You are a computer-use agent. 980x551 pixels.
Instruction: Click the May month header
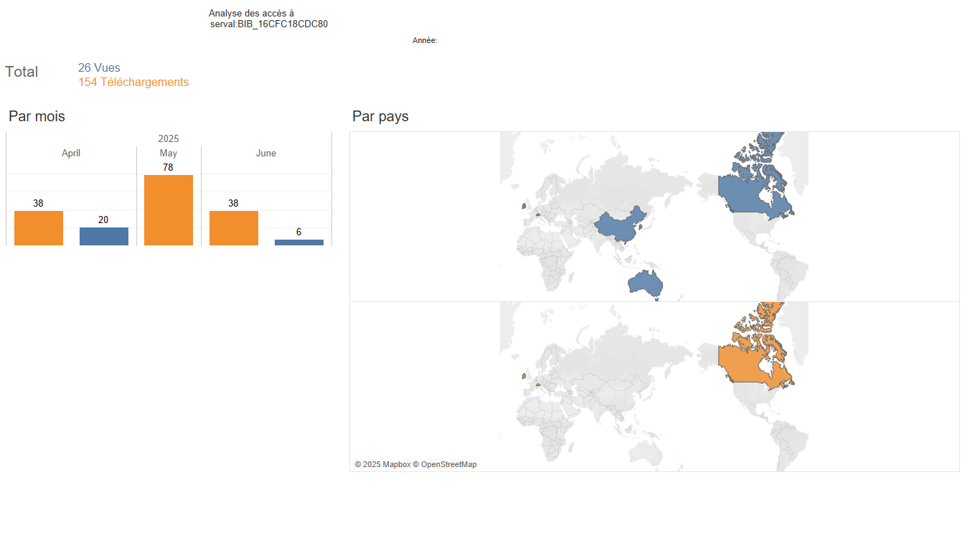[169, 154]
